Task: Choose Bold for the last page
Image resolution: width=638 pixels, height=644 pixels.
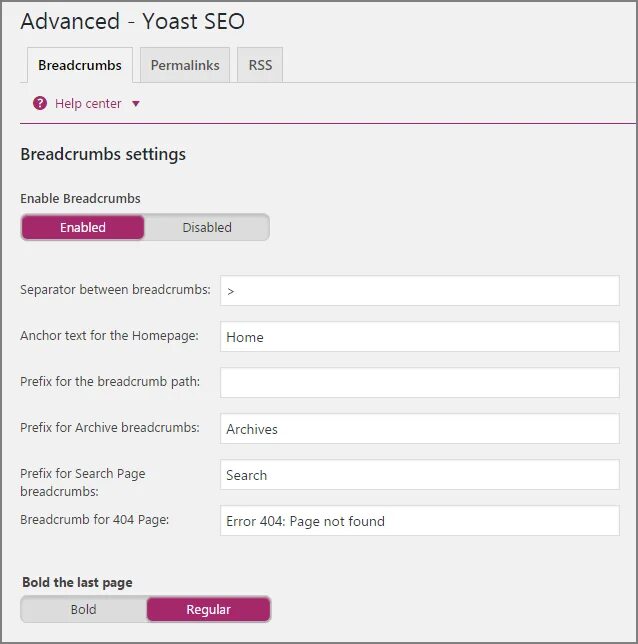Action: coord(83,609)
